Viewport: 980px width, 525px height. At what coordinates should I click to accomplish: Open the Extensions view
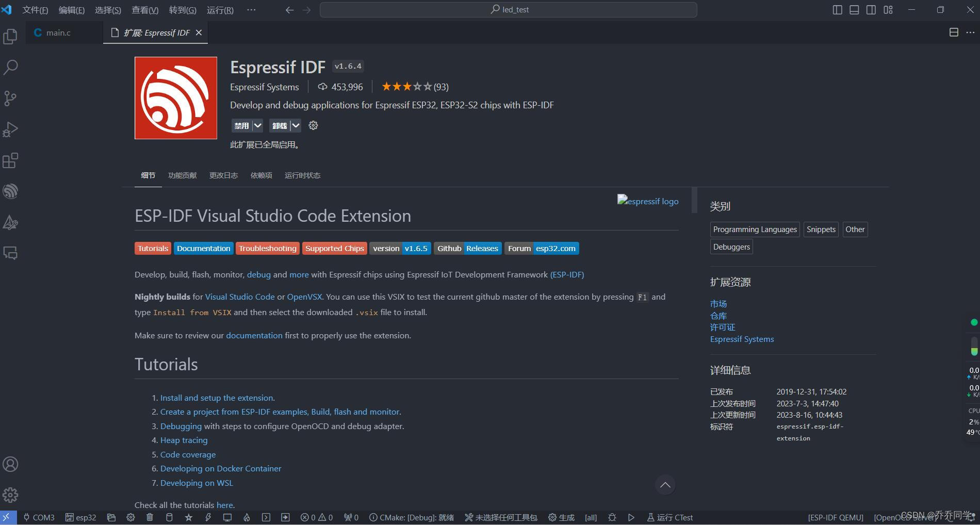click(x=10, y=160)
